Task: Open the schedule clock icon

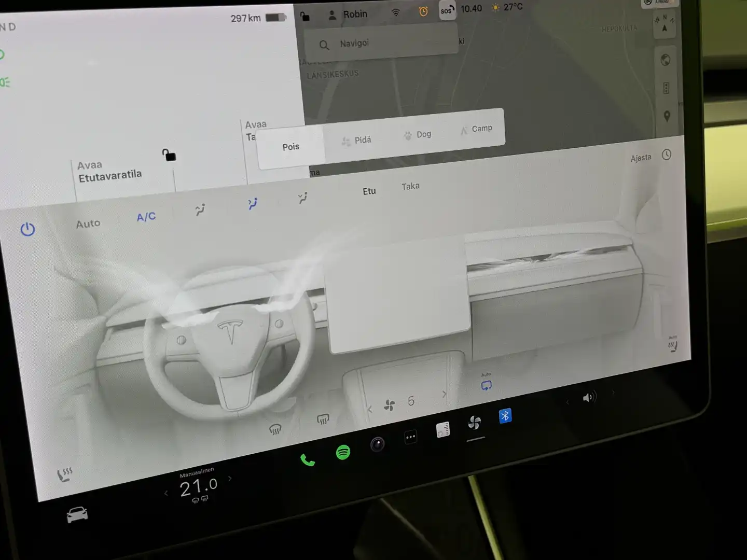Action: click(667, 155)
